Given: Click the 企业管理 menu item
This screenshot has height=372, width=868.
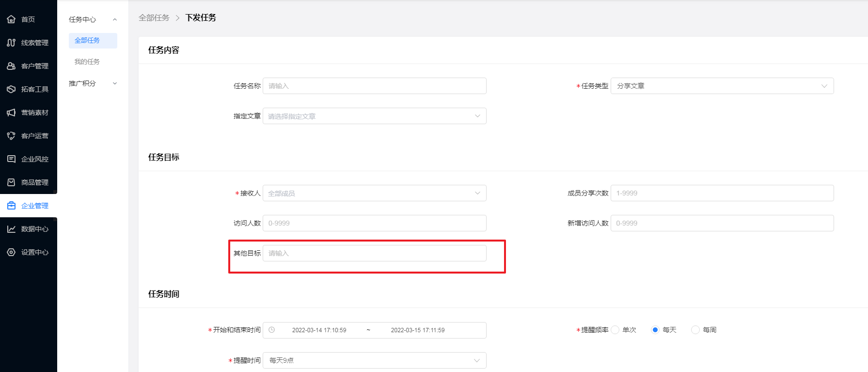Looking at the screenshot, I should click(29, 206).
